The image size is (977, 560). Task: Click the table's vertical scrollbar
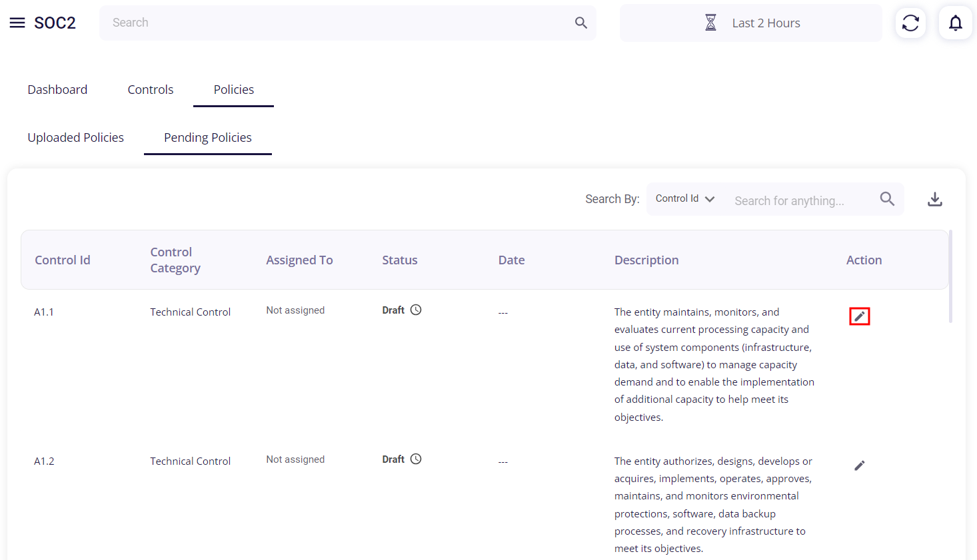(x=950, y=276)
